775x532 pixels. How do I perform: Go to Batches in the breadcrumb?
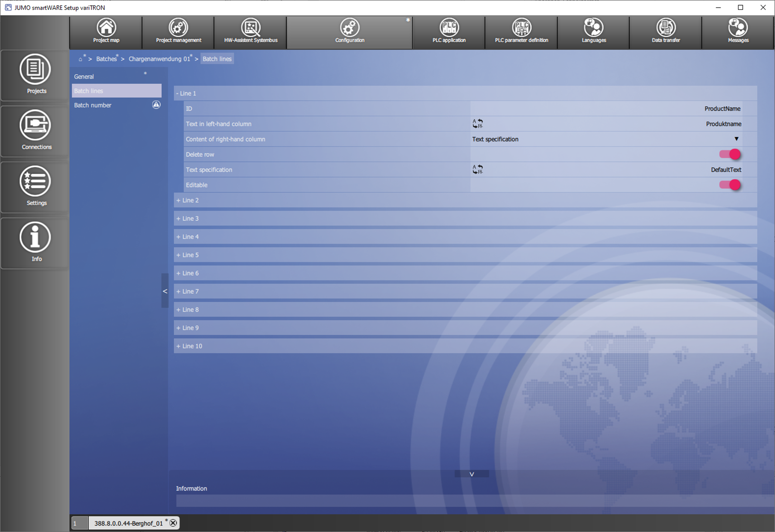(106, 59)
